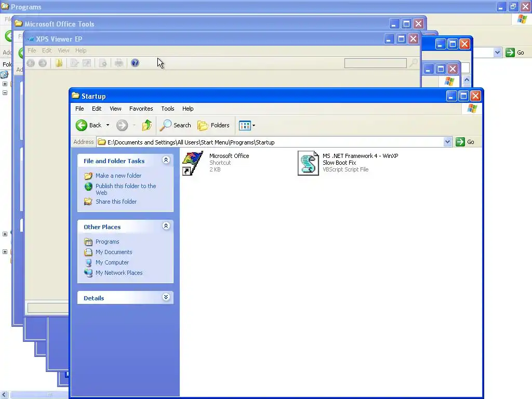The image size is (532, 399).
Task: Click forward arrow in XPS Viewer toolbar
Action: click(43, 63)
